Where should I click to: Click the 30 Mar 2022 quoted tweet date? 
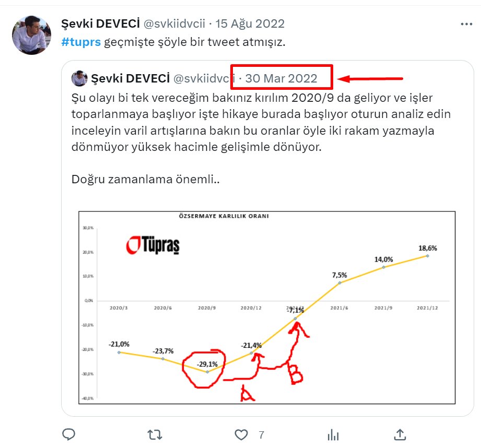click(281, 78)
